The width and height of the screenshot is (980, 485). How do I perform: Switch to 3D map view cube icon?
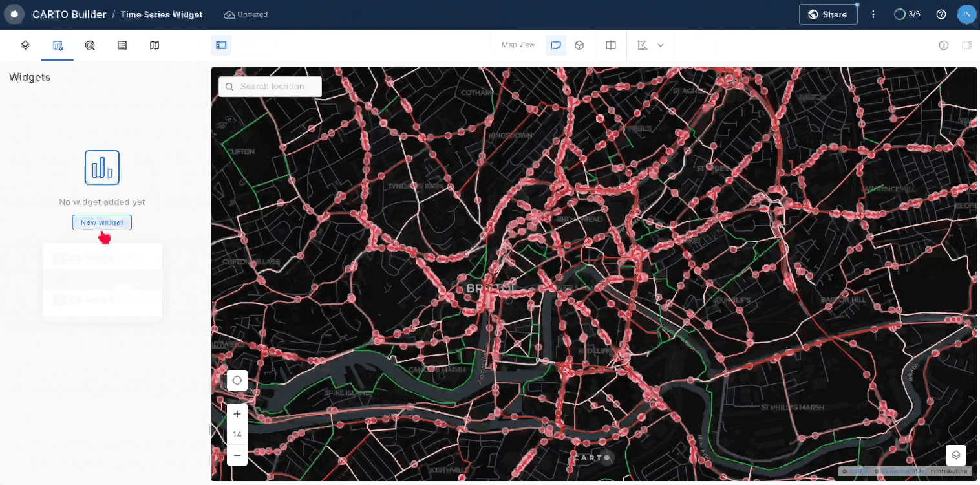click(580, 45)
